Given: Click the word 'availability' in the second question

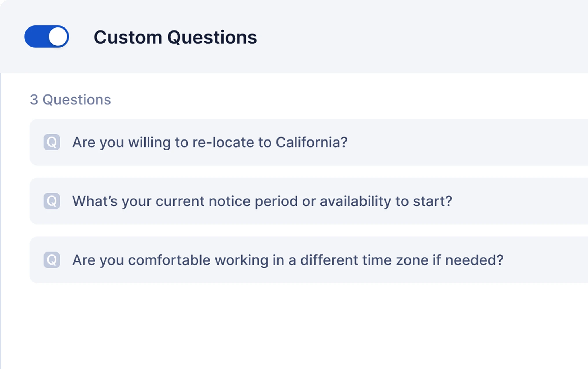Looking at the screenshot, I should (x=355, y=201).
